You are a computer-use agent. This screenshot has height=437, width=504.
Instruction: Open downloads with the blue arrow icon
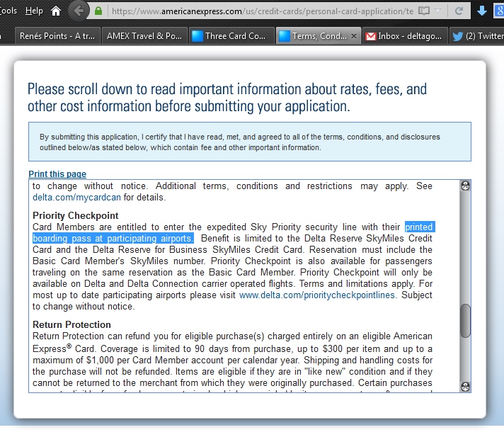[482, 11]
